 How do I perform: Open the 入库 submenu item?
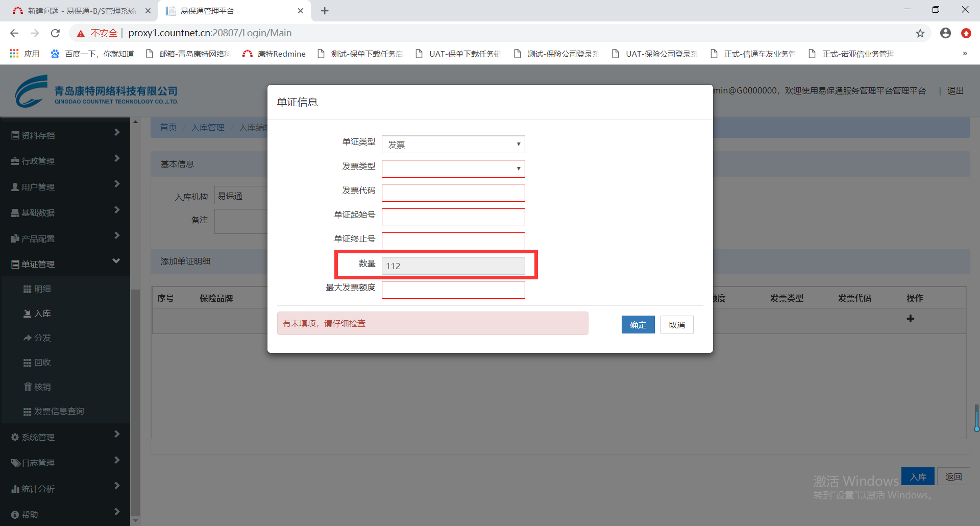click(42, 314)
